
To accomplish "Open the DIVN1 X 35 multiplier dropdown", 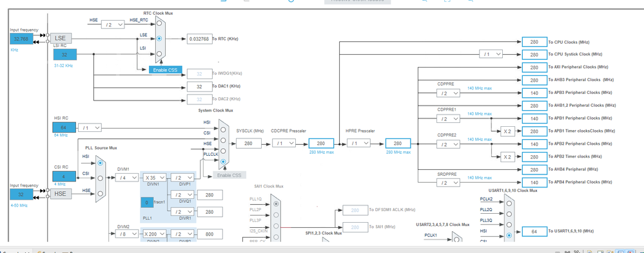I will pyautogui.click(x=155, y=178).
